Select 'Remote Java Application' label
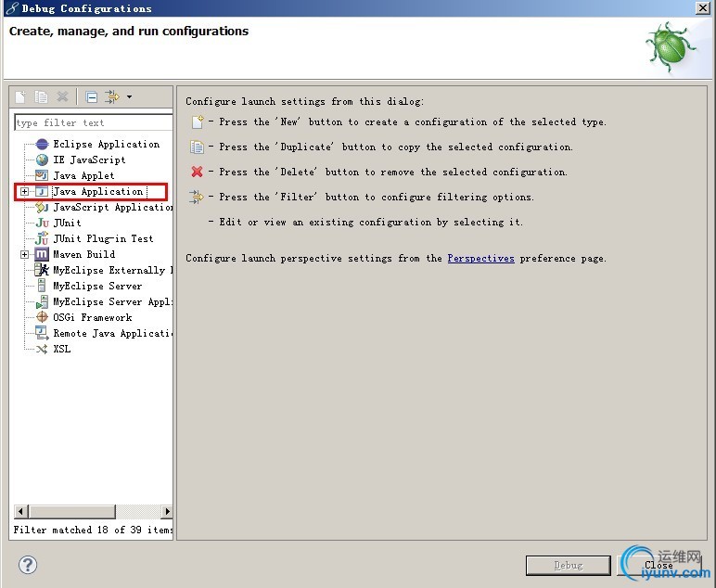The image size is (716, 588). pos(113,333)
